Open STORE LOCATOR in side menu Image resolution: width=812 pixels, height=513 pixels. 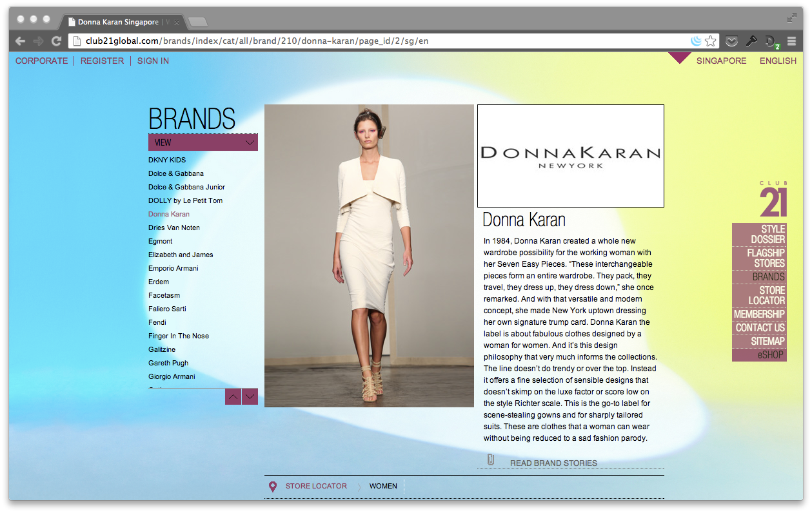(759, 295)
